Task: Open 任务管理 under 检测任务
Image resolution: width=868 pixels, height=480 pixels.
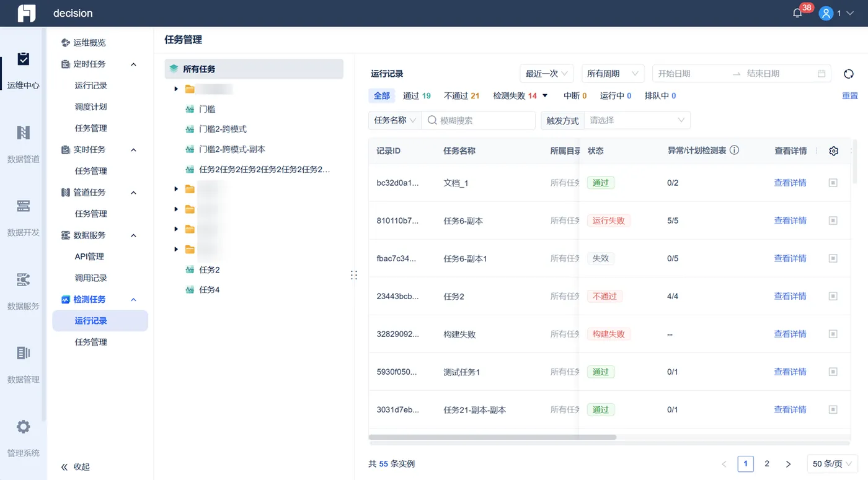Action: click(x=91, y=342)
